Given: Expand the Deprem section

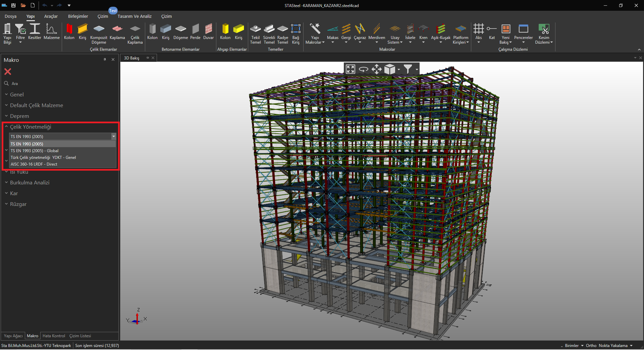Looking at the screenshot, I should (x=19, y=116).
